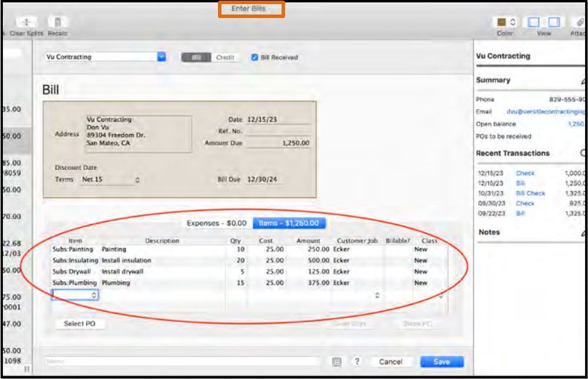
Task: Open the 09/22/23 Bill transaction link
Action: [x=520, y=213]
